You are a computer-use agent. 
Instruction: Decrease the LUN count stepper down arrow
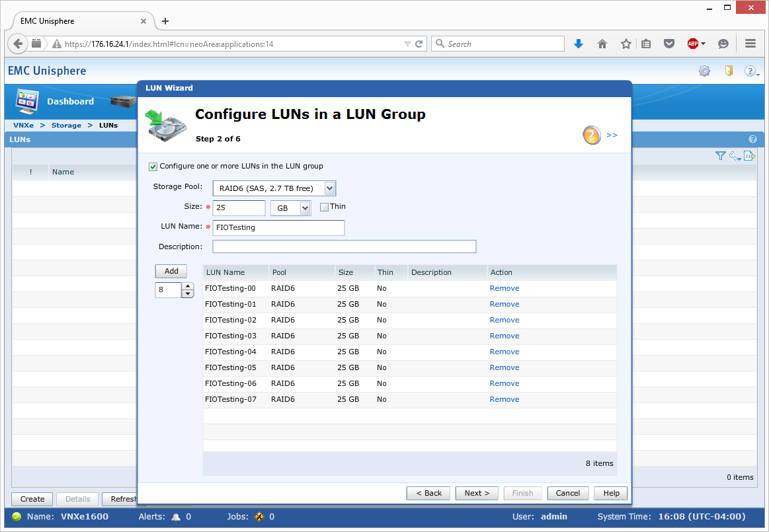(x=188, y=293)
